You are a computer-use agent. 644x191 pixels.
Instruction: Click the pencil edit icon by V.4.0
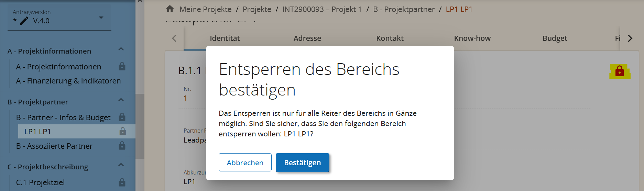(24, 21)
